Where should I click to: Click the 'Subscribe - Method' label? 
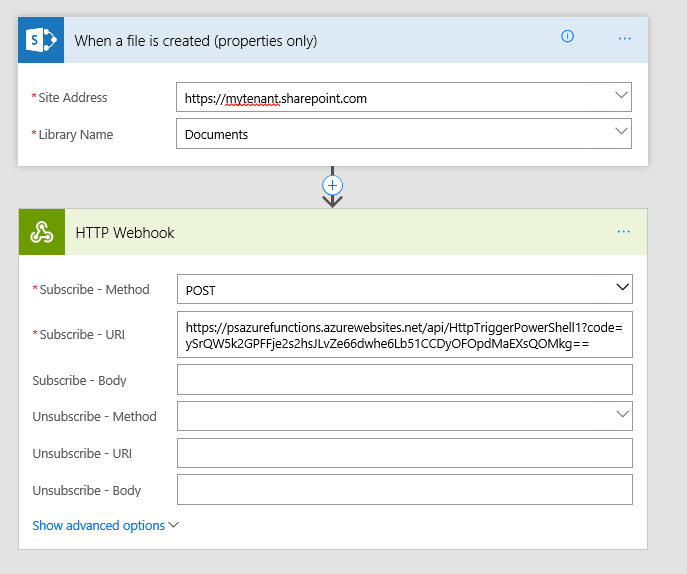pos(95,290)
